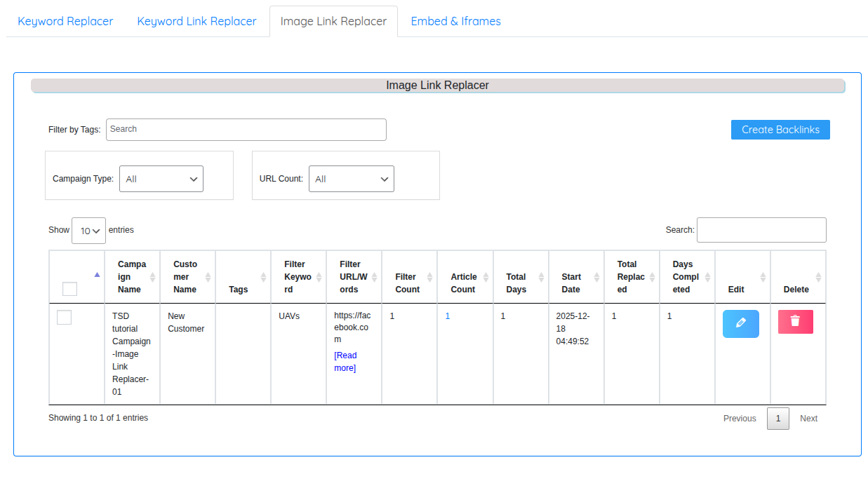Sort by Tags column arrows
Viewport: 868px width, 488px height.
tap(263, 277)
